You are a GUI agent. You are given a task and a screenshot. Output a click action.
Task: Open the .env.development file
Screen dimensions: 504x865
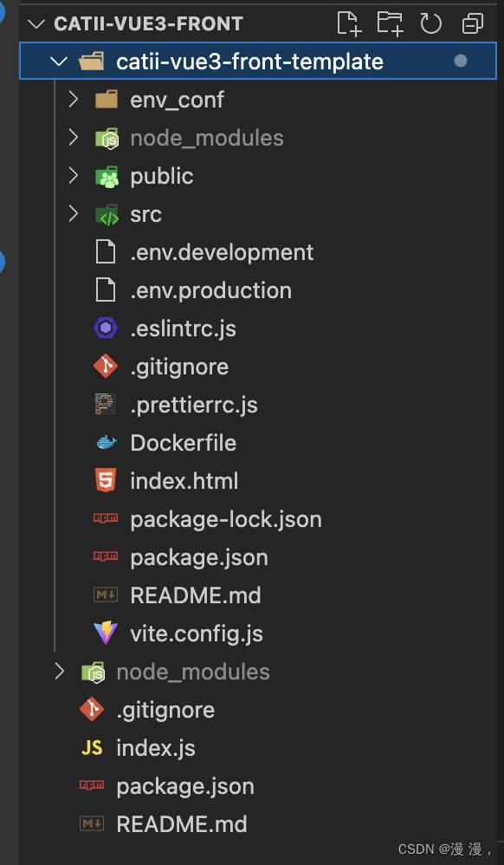click(x=221, y=251)
